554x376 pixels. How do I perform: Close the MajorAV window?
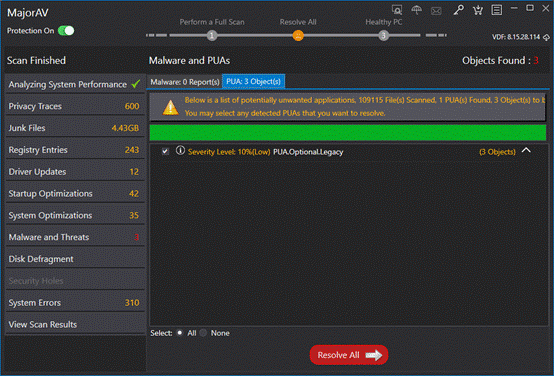(x=546, y=8)
